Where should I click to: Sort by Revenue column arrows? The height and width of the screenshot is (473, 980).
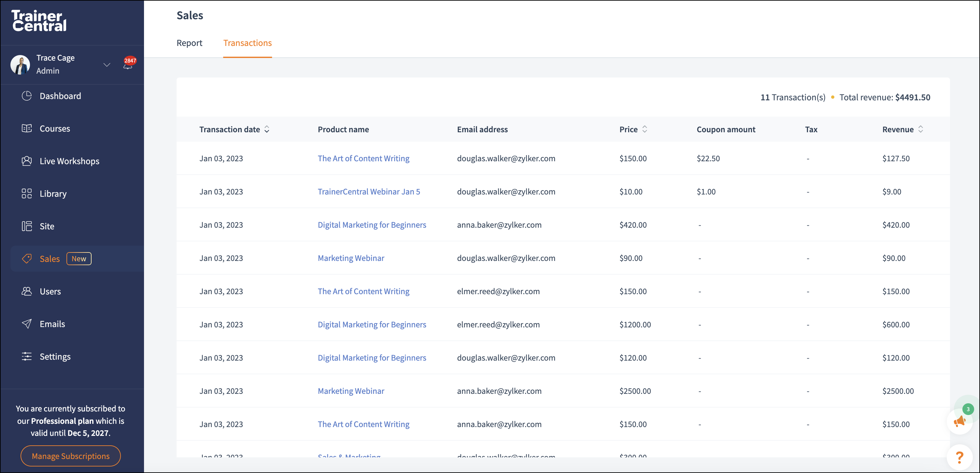[921, 129]
